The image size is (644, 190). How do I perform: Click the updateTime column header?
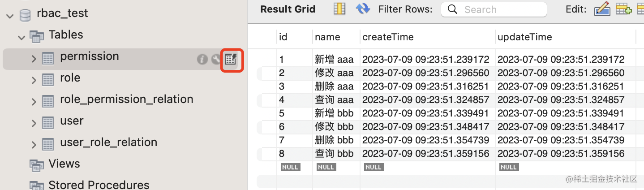tap(524, 37)
